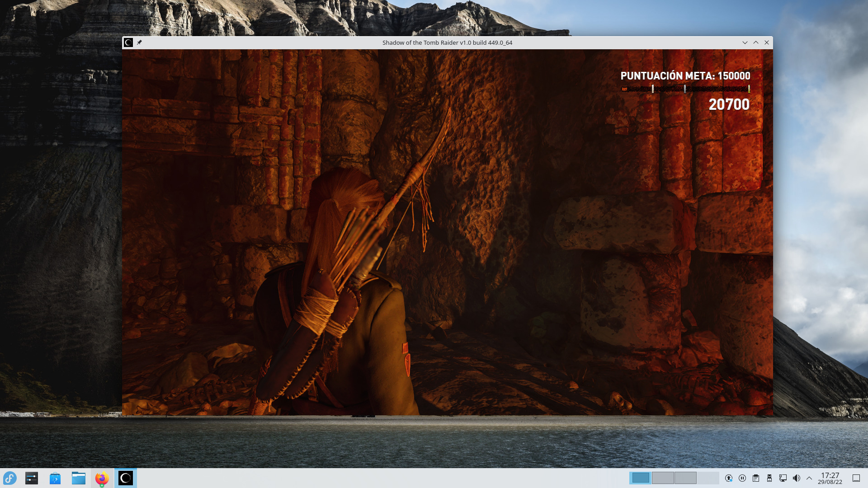
Task: Launch the Discover software store
Action: (55, 478)
